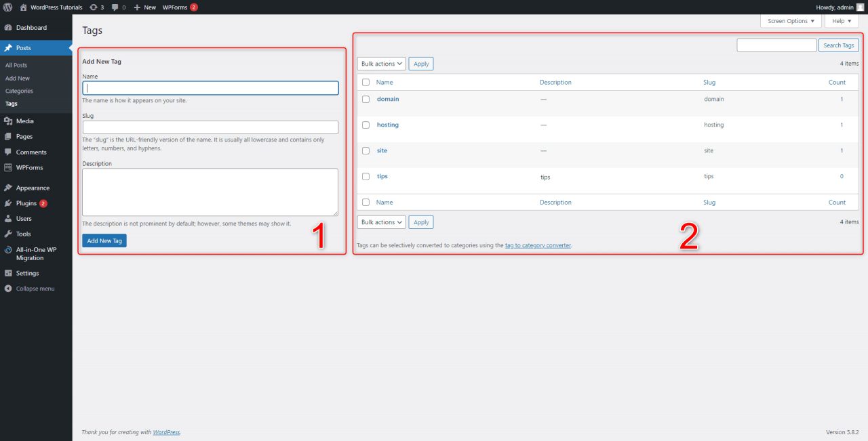
Task: Expand the Help panel
Action: point(841,21)
